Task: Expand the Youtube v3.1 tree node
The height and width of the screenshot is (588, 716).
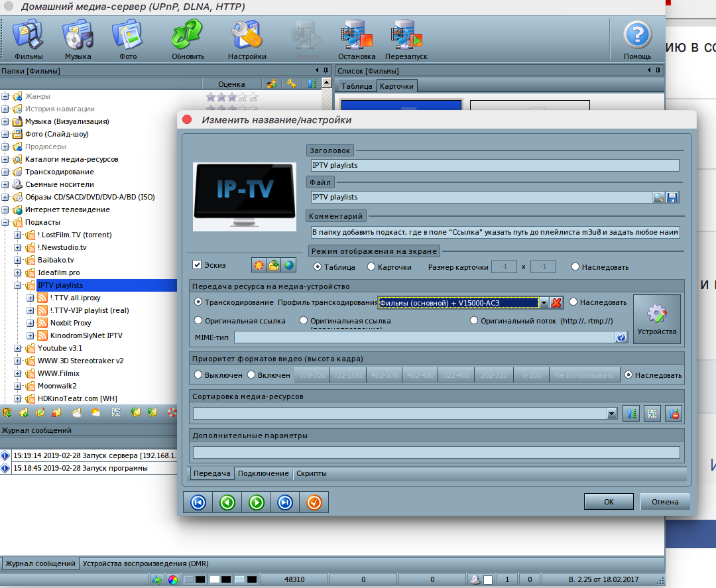Action: [x=18, y=348]
